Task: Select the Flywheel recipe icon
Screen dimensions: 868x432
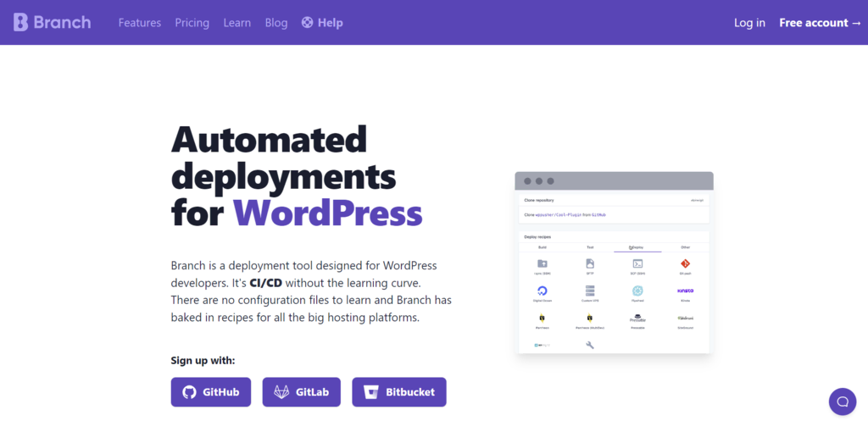Action: 637,291
